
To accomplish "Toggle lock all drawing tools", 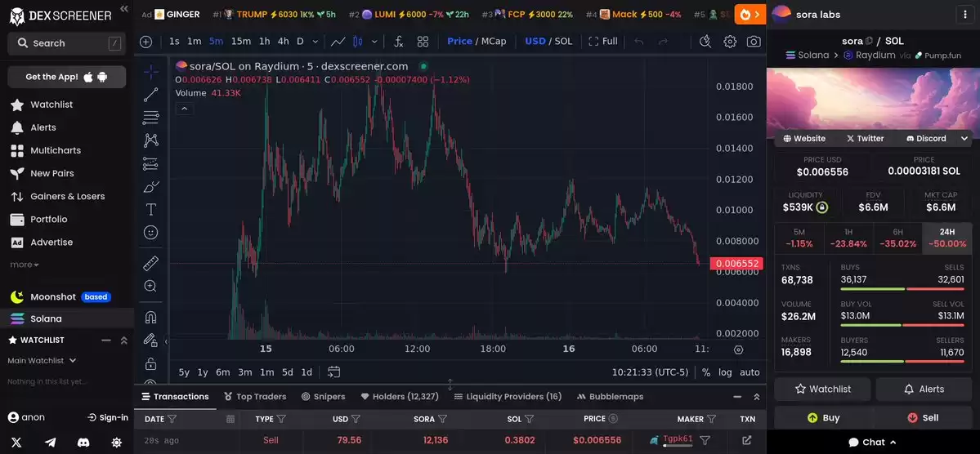I will click(150, 363).
